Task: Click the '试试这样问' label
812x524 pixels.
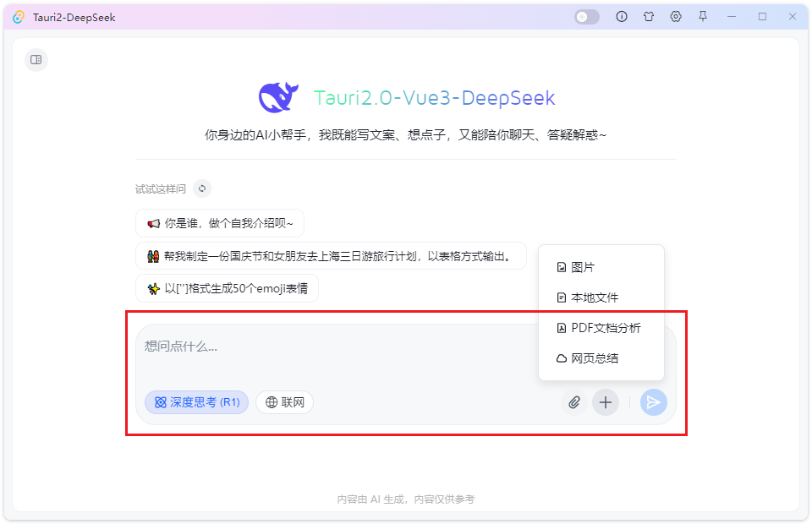Action: (x=161, y=188)
